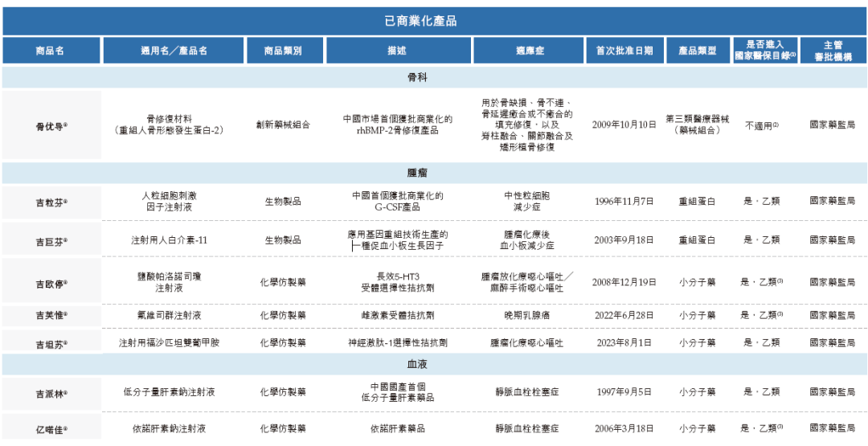Select product name '吉芙惟'
This screenshot has height=446, width=868.
click(51, 315)
